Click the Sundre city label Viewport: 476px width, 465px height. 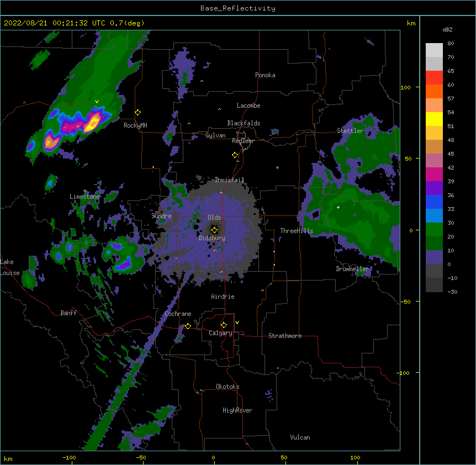click(161, 216)
